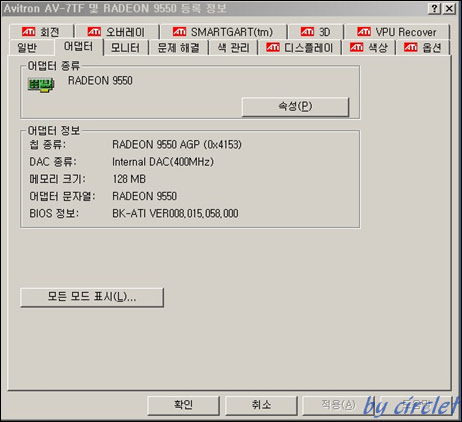Open the VPU Recover tab
Screen dimensions: 462x422
point(397,32)
